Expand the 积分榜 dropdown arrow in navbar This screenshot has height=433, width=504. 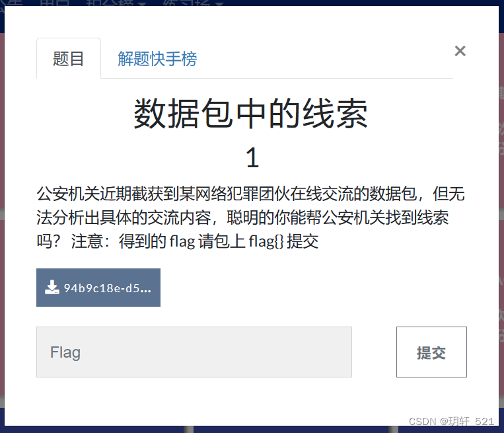pyautogui.click(x=141, y=3)
